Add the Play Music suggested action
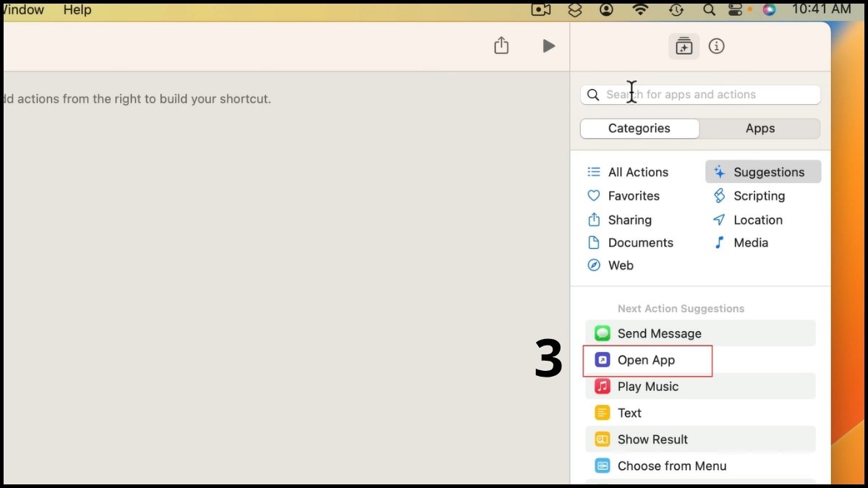The width and height of the screenshot is (868, 488). tap(700, 387)
